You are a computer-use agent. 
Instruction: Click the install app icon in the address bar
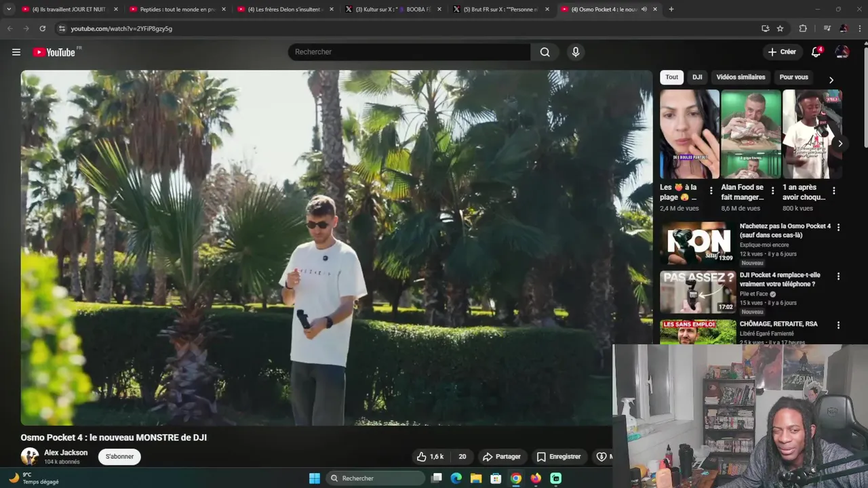click(765, 28)
